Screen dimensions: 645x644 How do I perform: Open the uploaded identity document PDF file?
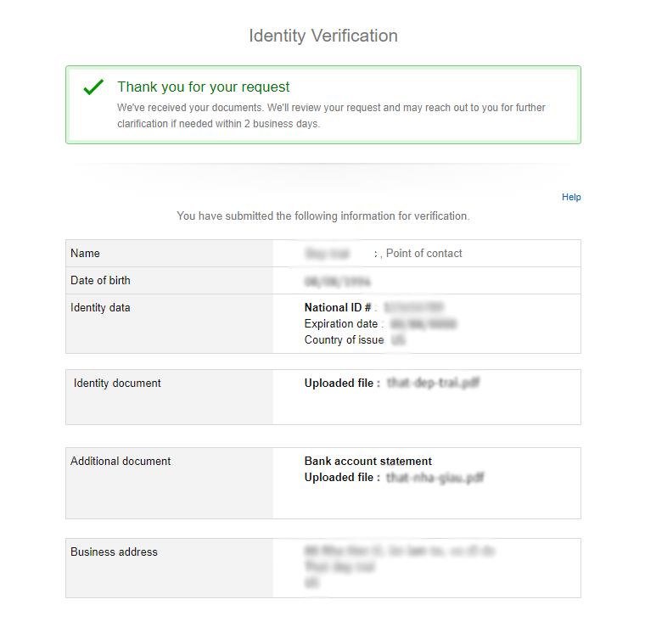click(433, 383)
